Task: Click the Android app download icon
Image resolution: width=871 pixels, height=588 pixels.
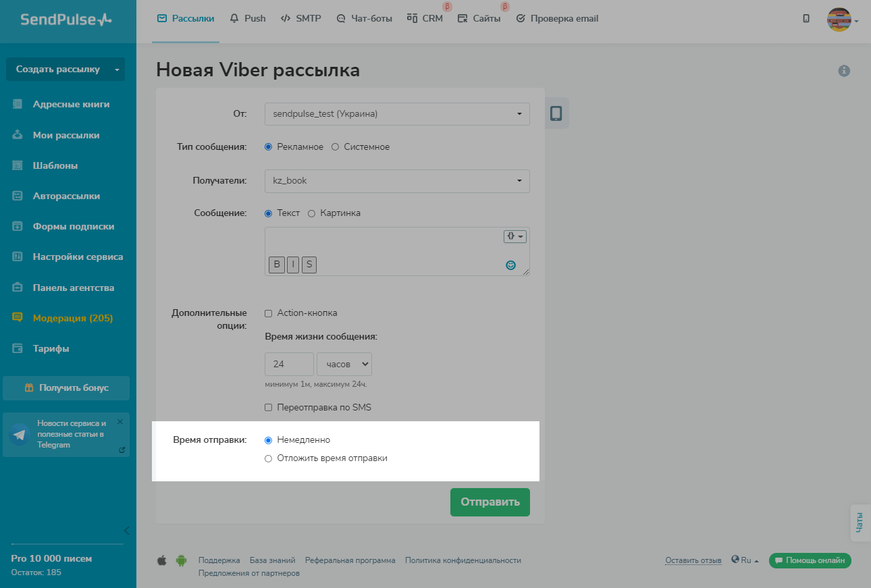Action: click(x=181, y=560)
